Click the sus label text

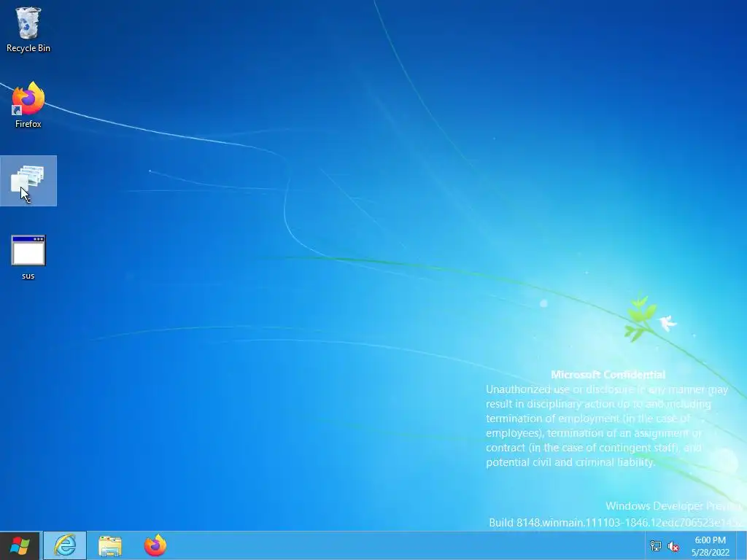point(28,276)
